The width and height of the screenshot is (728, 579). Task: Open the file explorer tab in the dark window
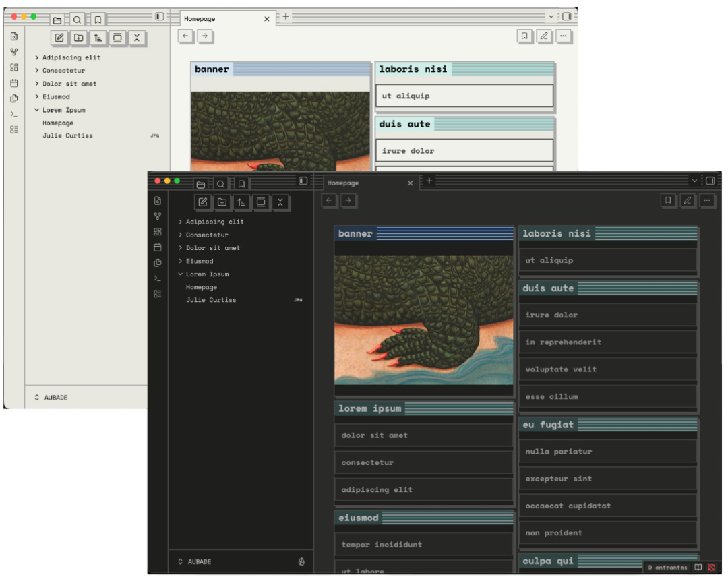[x=201, y=184]
